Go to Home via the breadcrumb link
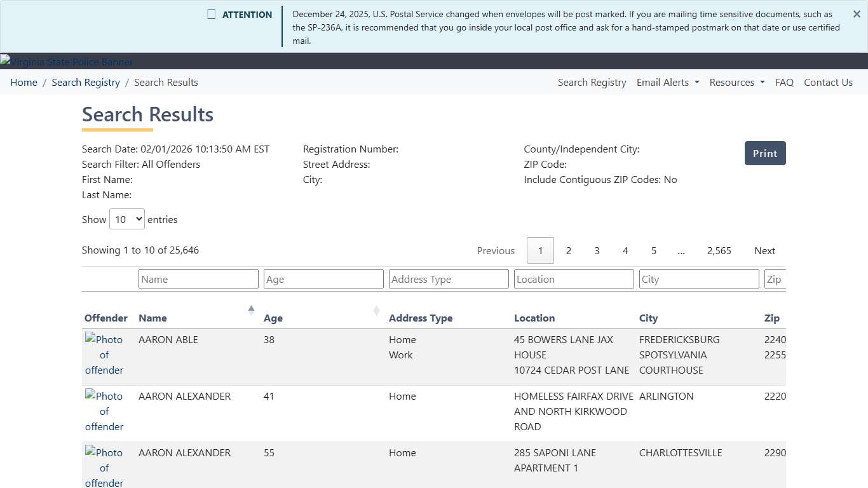This screenshot has width=868, height=488. [x=24, y=82]
